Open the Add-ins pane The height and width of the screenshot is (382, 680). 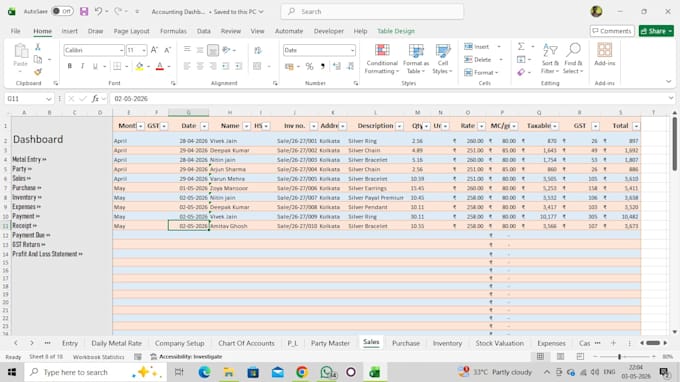(x=605, y=55)
